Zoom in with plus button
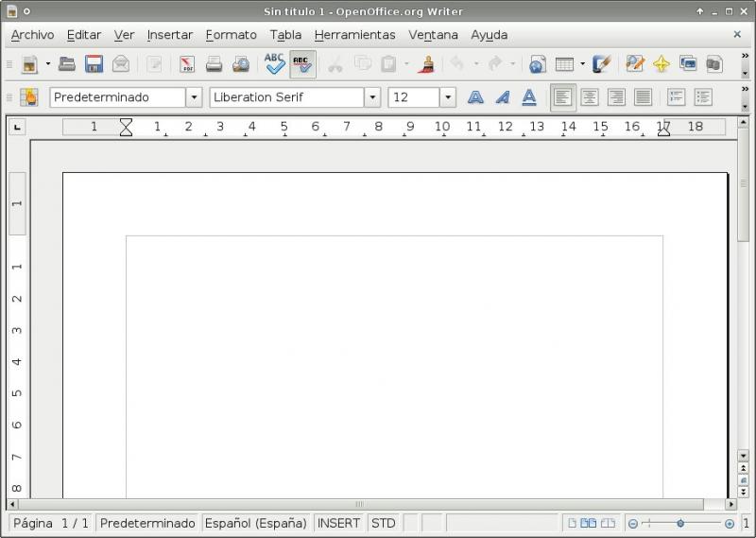Image resolution: width=756 pixels, height=538 pixels. tap(730, 524)
